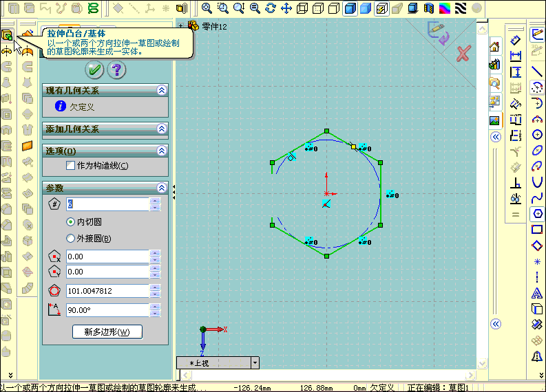Open the Section View tool

pyautogui.click(x=429, y=8)
